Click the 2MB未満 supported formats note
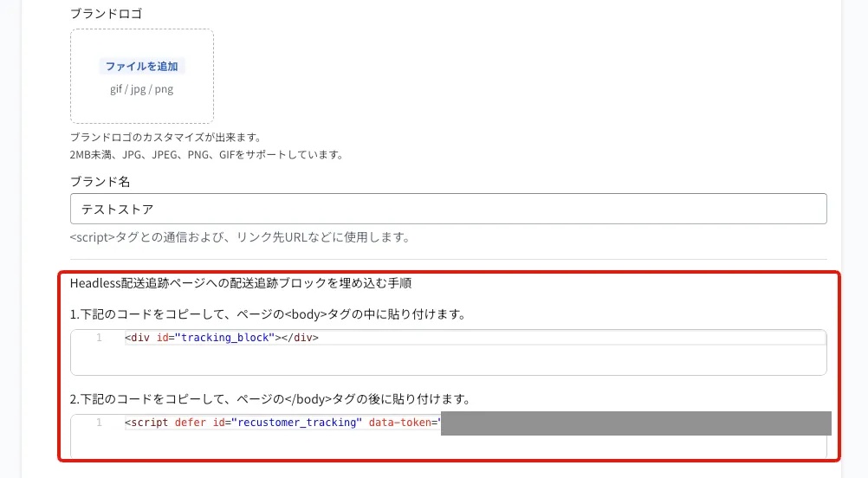The height and width of the screenshot is (478, 868). coord(206,155)
